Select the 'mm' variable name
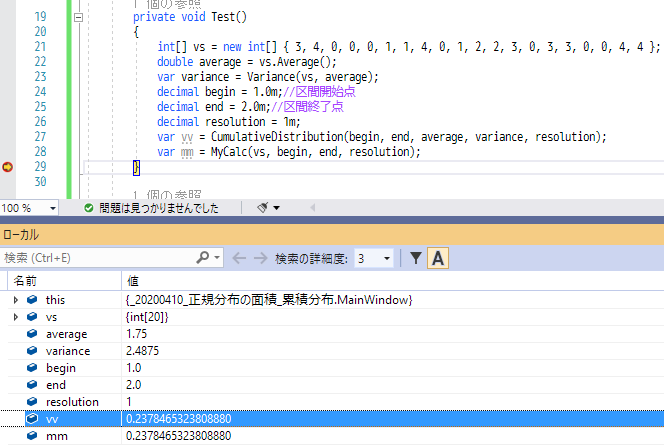664x448 pixels. (x=57, y=436)
